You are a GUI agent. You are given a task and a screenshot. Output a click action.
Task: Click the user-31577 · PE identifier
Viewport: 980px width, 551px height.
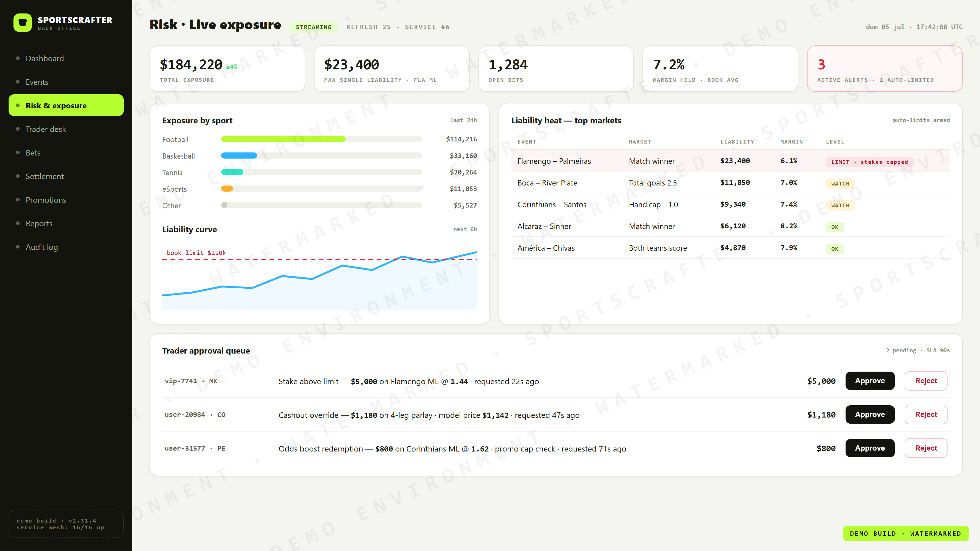tap(195, 448)
